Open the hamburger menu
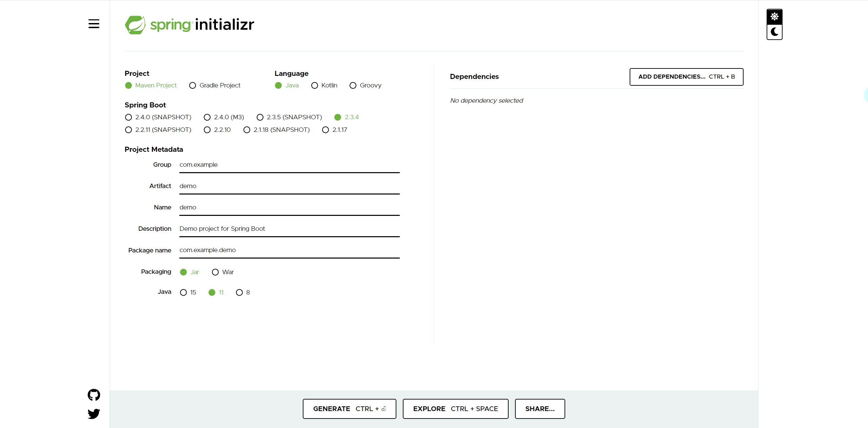This screenshot has height=428, width=868. coord(94,24)
